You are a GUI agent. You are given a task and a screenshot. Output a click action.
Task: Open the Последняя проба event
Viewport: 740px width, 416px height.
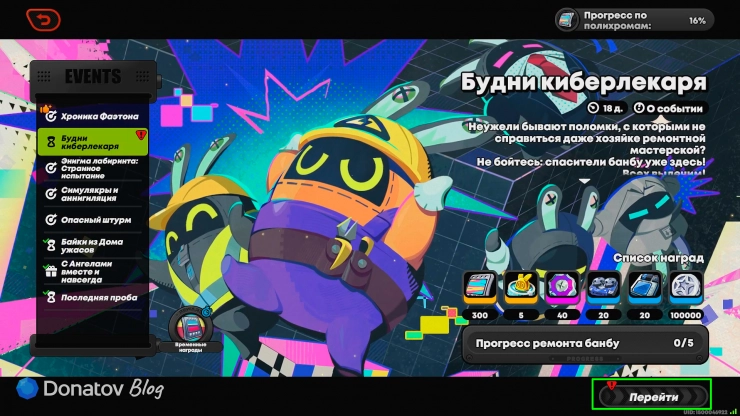[x=93, y=297]
